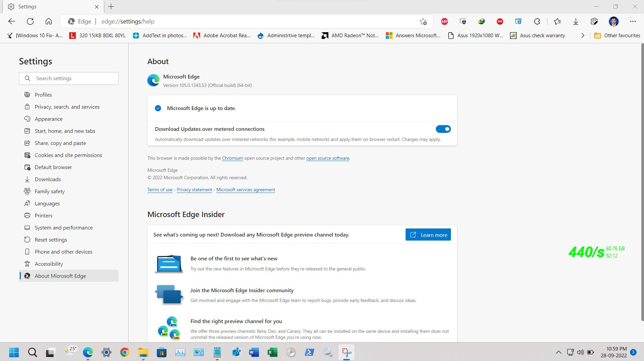
Task: Open the ABP Adblock Plus extension
Action: click(x=445, y=21)
